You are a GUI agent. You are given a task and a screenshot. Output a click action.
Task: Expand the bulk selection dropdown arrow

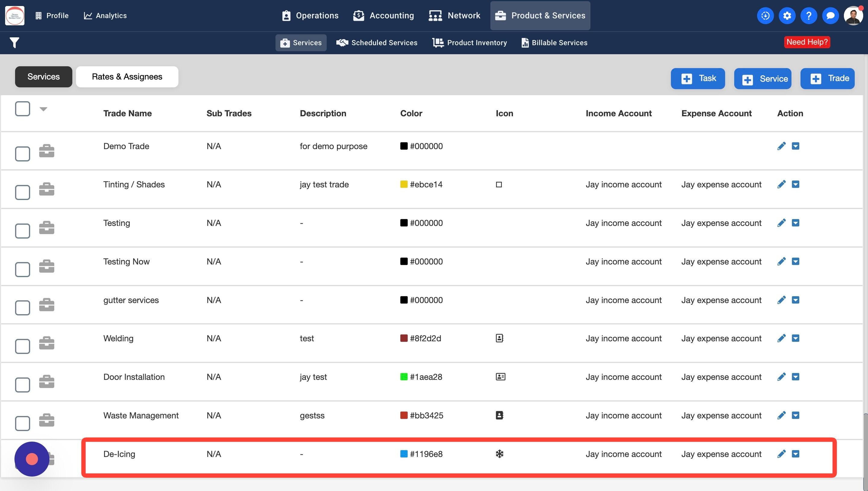43,109
